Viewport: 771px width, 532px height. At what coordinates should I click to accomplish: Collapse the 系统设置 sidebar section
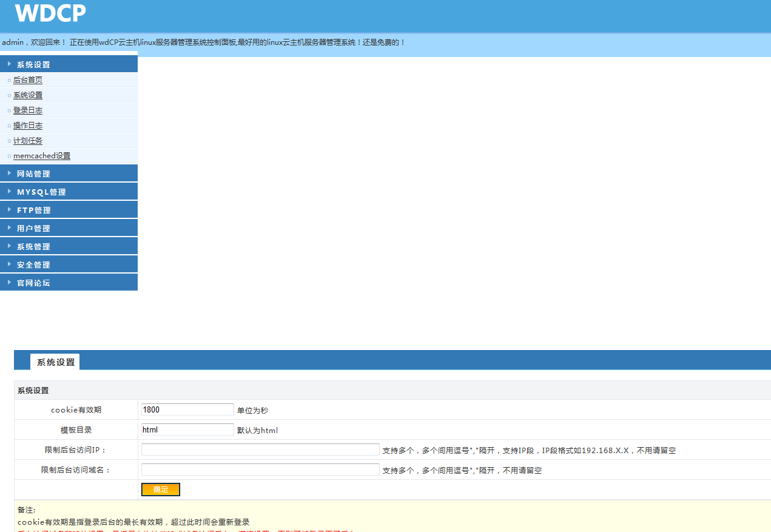coord(33,65)
